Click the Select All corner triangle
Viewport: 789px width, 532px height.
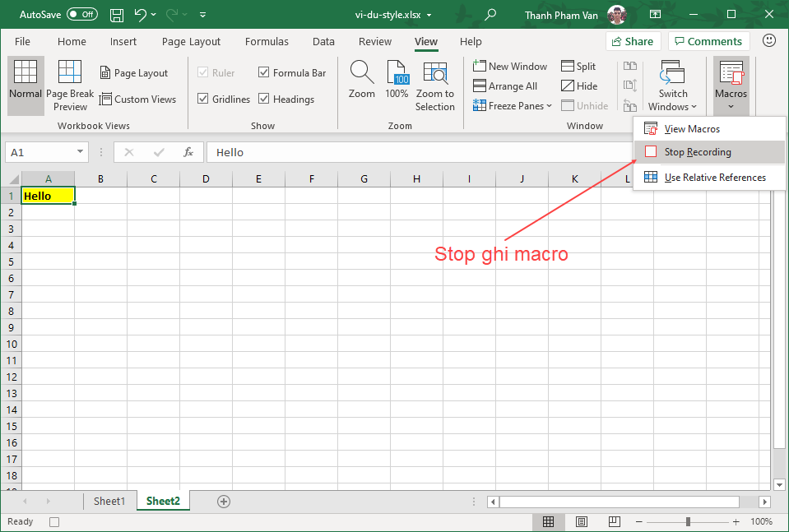[x=13, y=179]
